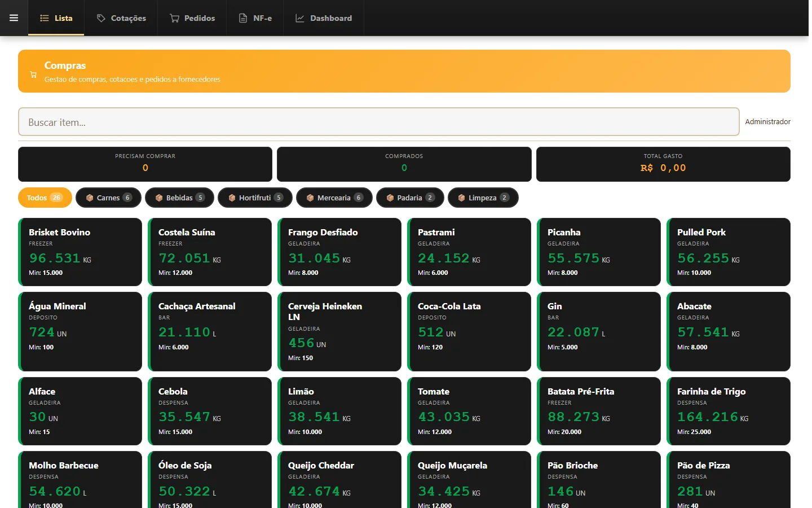Select the Farinha de Trigo item card

[729, 411]
